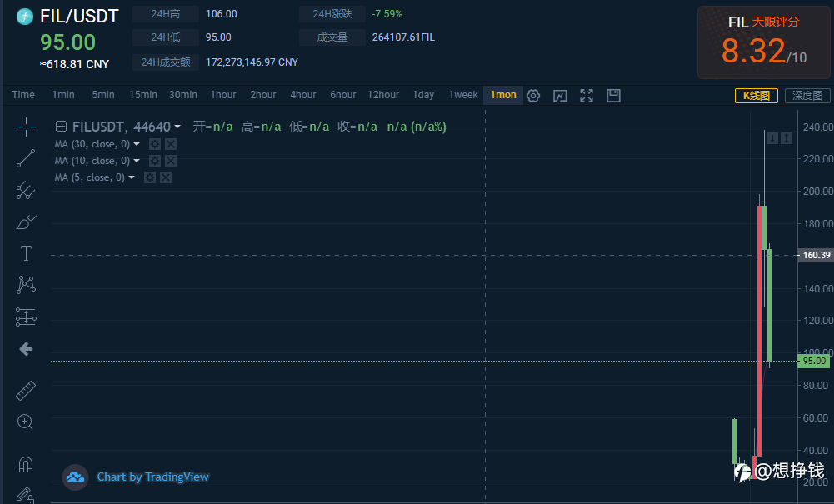Click the ≈618.81 CNY price text
Image resolution: width=834 pixels, height=504 pixels.
pos(74,64)
